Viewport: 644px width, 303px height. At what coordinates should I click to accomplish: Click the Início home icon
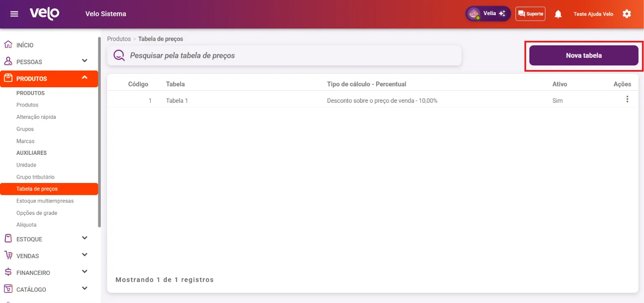pyautogui.click(x=8, y=44)
